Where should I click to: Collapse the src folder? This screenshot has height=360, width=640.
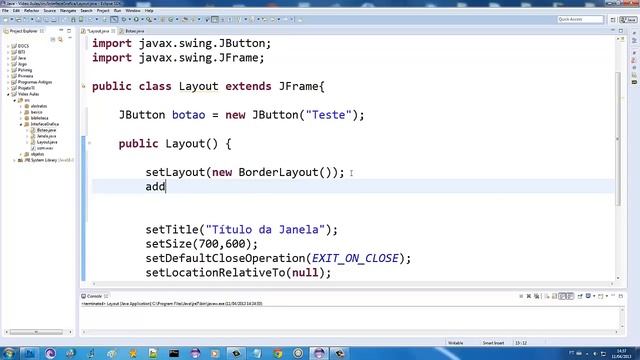[x=14, y=100]
